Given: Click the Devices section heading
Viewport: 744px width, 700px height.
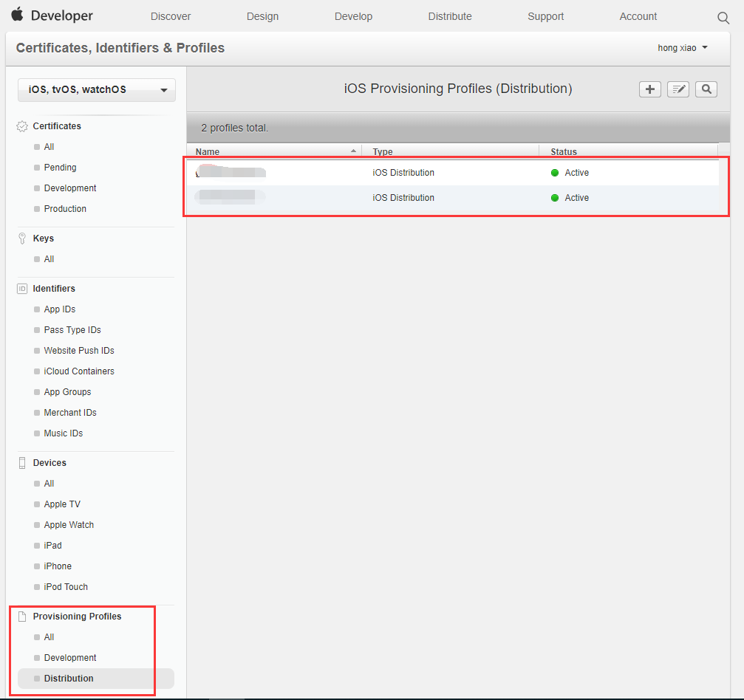Looking at the screenshot, I should pos(50,463).
